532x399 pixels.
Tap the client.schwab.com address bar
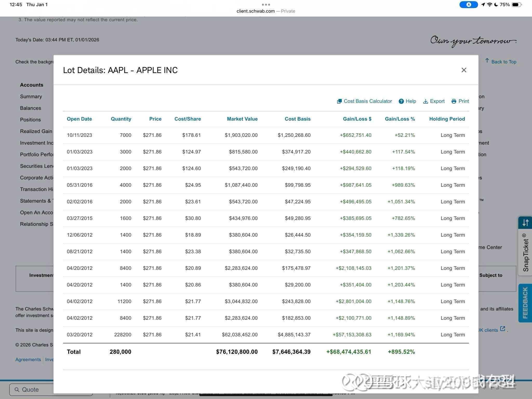pos(256,11)
